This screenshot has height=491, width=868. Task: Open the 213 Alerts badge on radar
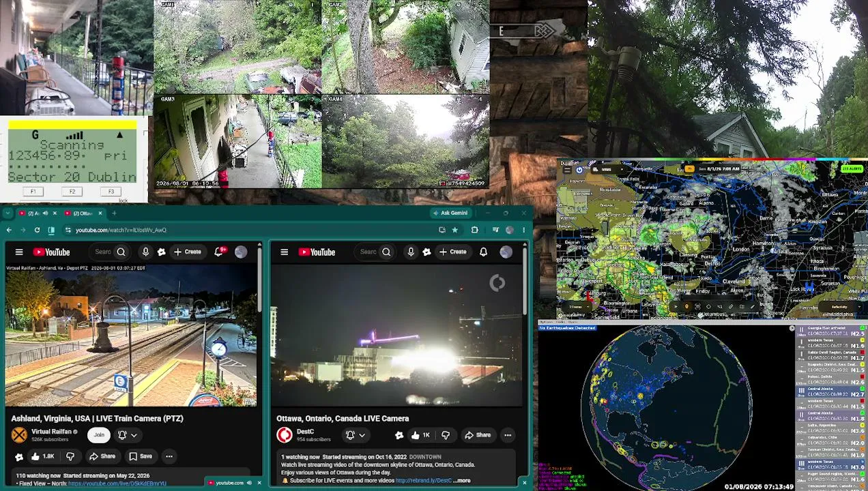[x=853, y=169]
